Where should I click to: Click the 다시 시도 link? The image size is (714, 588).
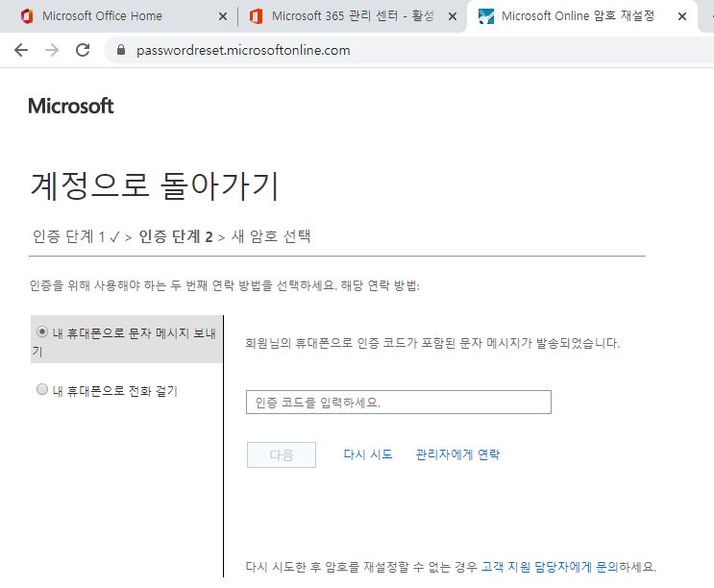pyautogui.click(x=367, y=454)
